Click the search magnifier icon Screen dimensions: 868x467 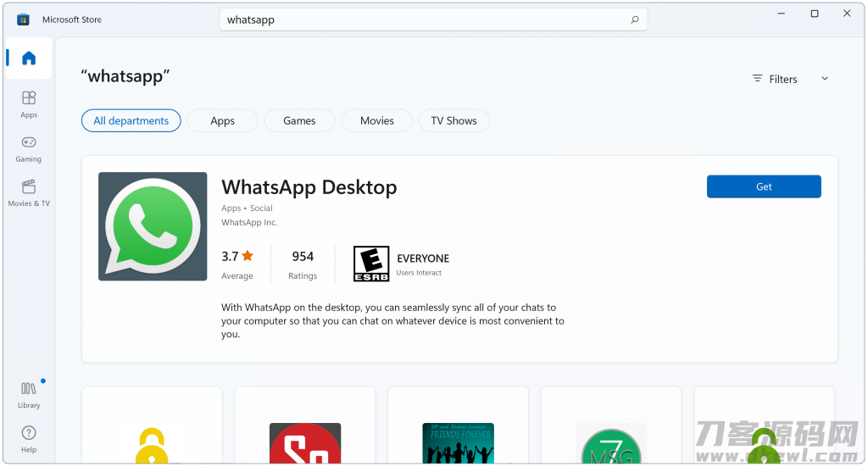[x=634, y=20]
